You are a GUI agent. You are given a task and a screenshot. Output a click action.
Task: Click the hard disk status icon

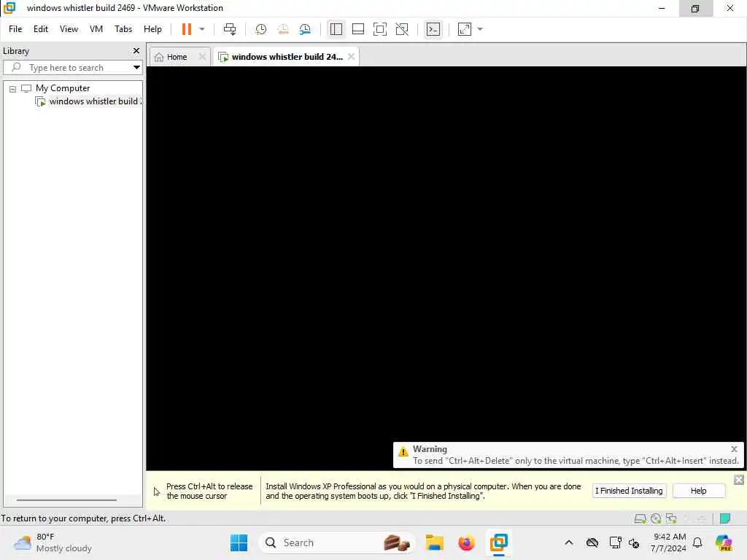click(x=640, y=518)
